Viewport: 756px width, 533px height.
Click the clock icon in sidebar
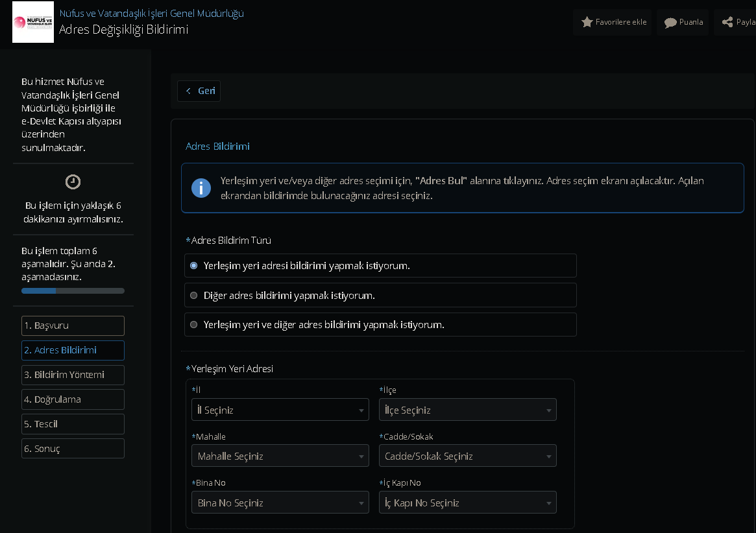pos(73,182)
